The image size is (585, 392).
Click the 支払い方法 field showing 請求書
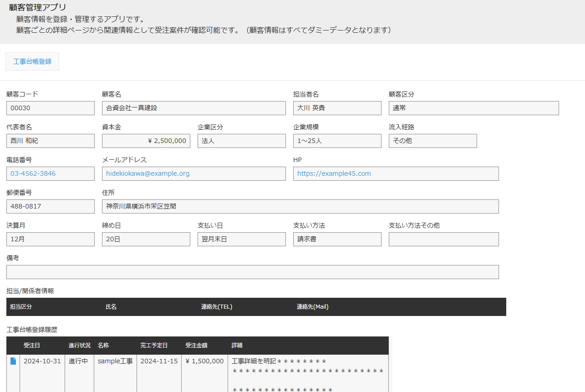[x=337, y=239]
